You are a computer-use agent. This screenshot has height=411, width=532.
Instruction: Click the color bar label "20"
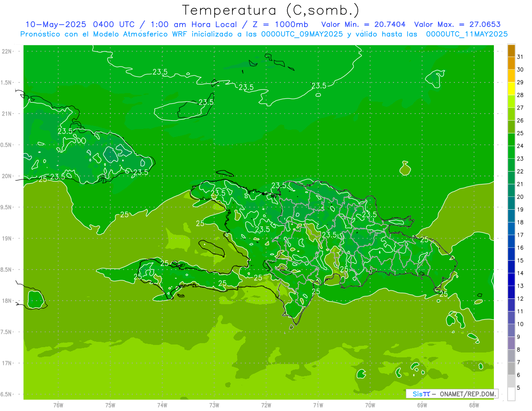pos(520,197)
